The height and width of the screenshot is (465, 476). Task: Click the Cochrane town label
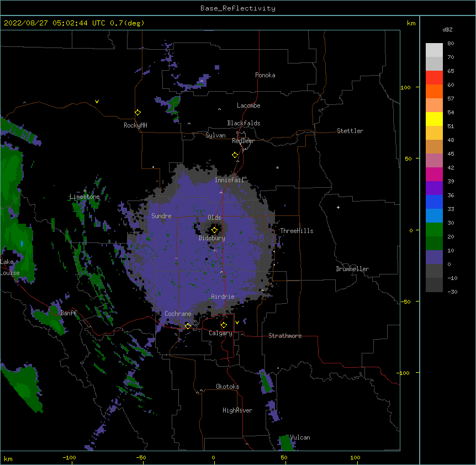coord(178,314)
